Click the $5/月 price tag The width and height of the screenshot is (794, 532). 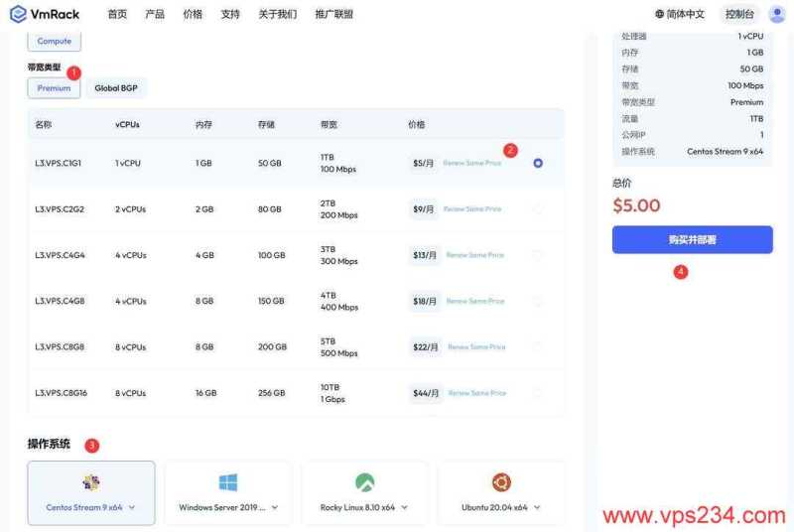click(424, 163)
